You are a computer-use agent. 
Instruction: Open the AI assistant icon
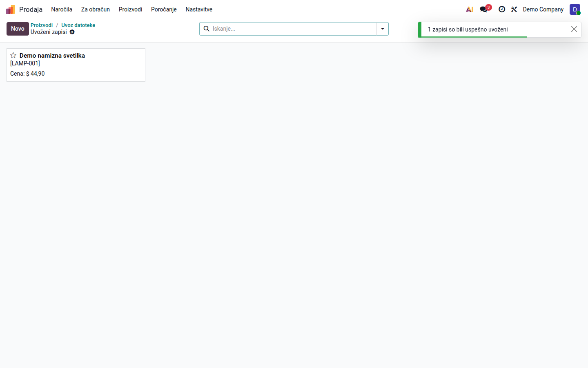click(470, 9)
